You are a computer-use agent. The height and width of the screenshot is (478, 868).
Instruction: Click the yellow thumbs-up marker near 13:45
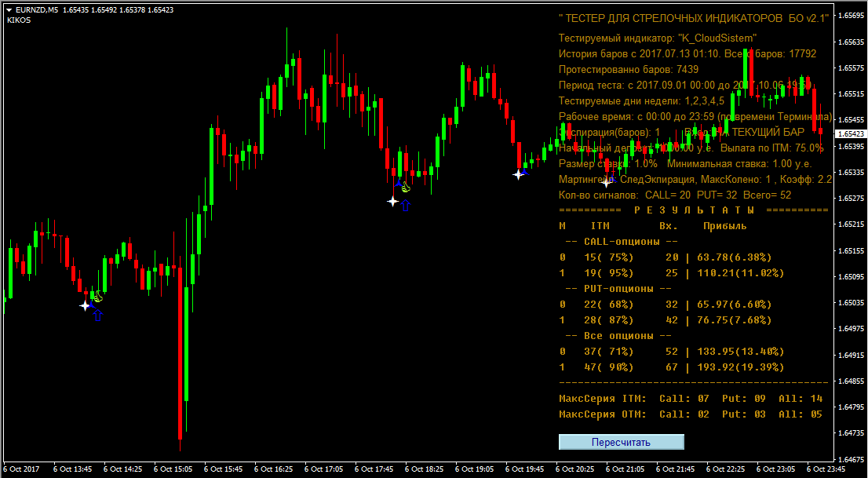[98, 297]
